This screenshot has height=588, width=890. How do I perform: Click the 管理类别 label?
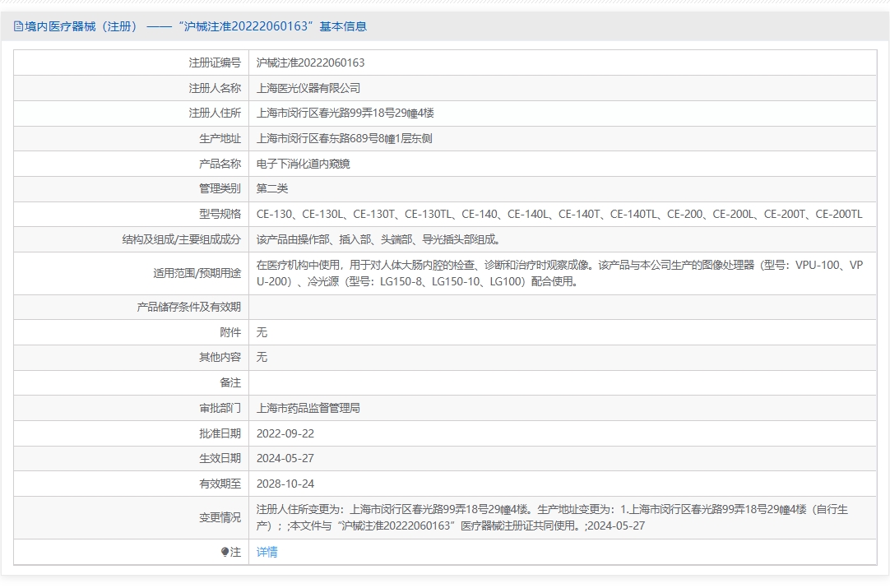(220, 188)
